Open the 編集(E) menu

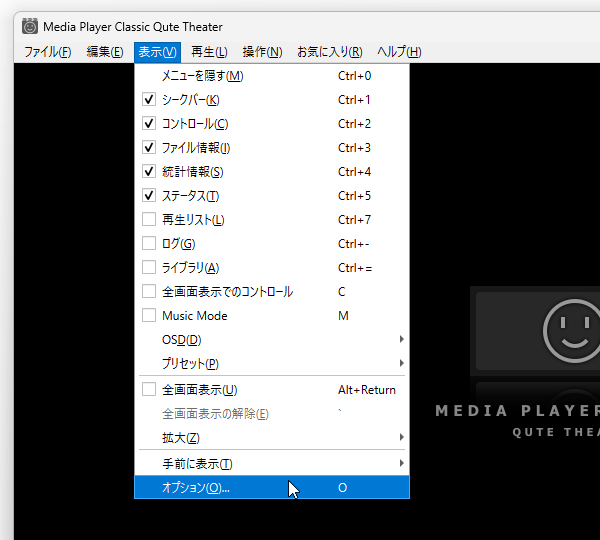click(105, 52)
